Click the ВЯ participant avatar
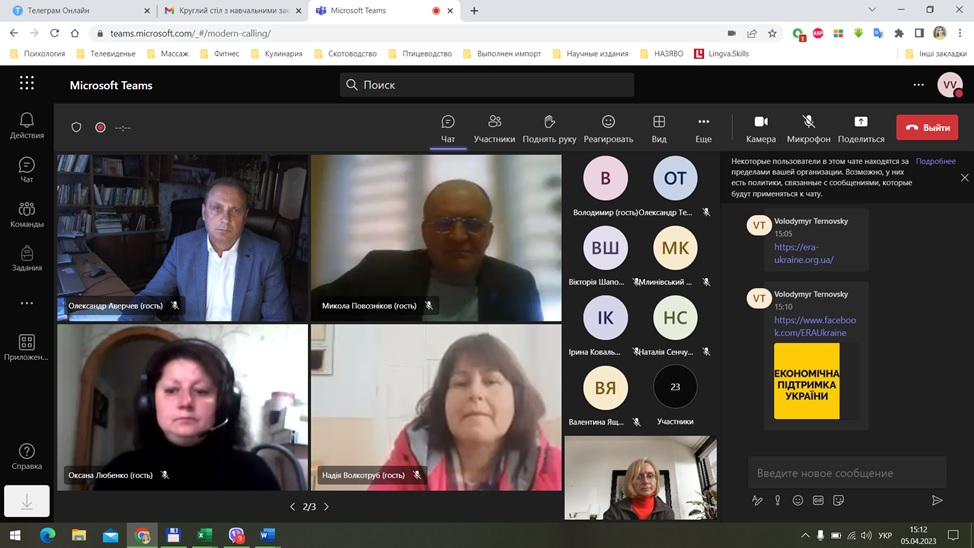The image size is (974, 548). click(x=605, y=388)
